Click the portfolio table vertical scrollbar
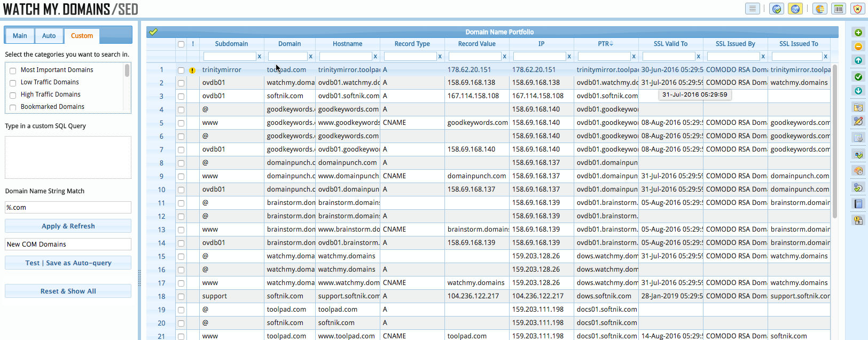The height and width of the screenshot is (340, 868). 835,141
